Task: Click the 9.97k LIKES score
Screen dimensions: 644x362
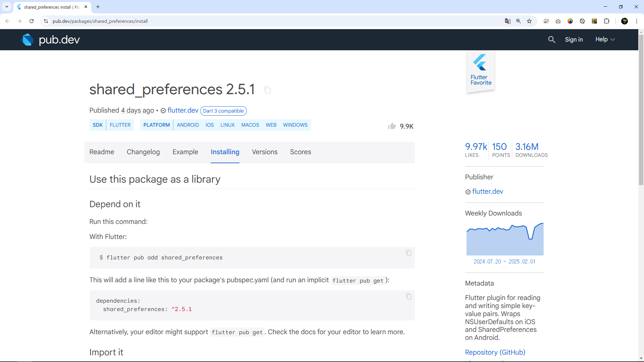Action: coord(476,150)
